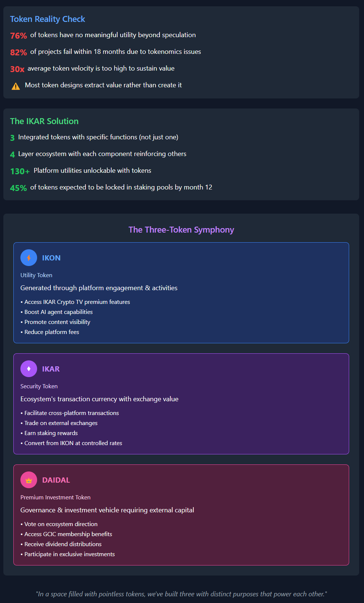Click the yellow warning triangle icon

(16, 86)
